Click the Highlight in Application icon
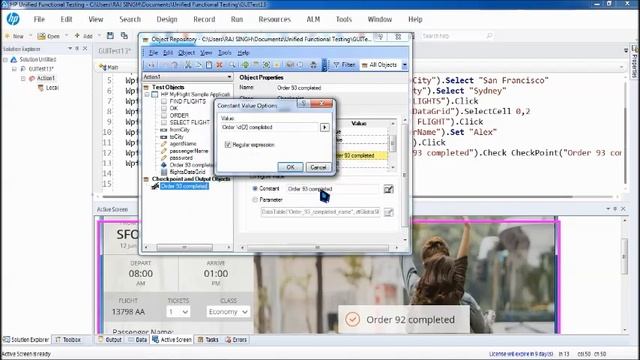This screenshot has width=640, height=360. (x=266, y=65)
